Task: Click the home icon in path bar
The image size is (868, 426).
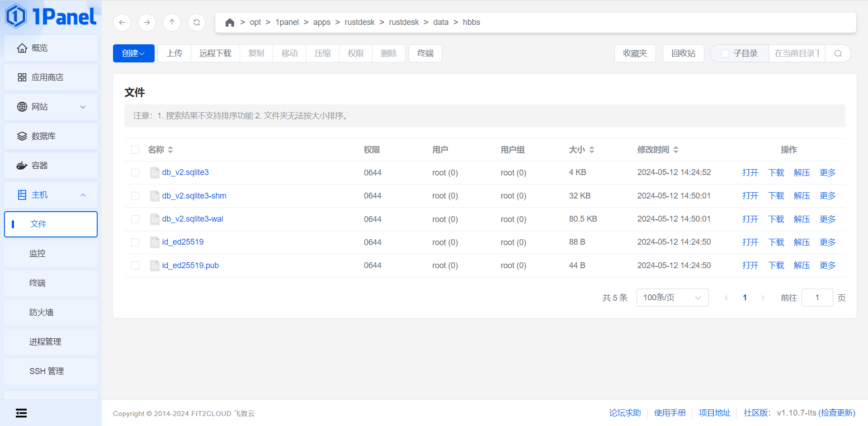Action: click(230, 22)
